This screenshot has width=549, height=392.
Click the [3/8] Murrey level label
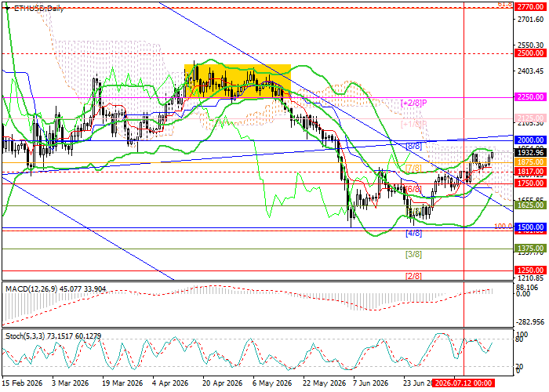click(413, 255)
